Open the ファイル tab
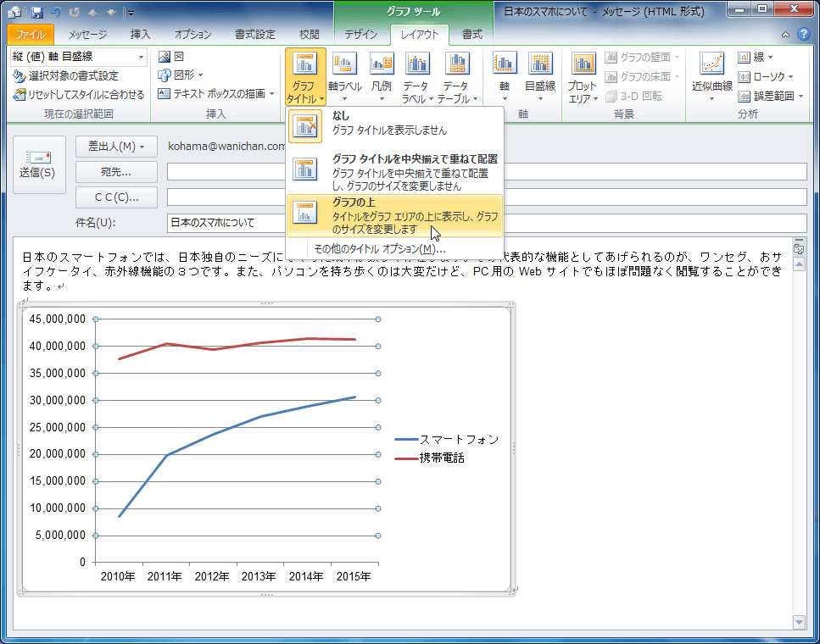 [31, 35]
